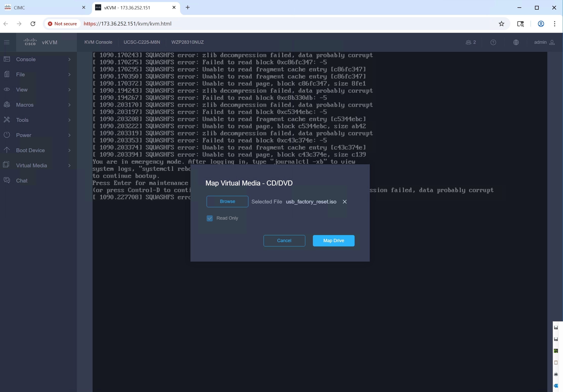
Task: Click the Cancel button
Action: coord(284,241)
